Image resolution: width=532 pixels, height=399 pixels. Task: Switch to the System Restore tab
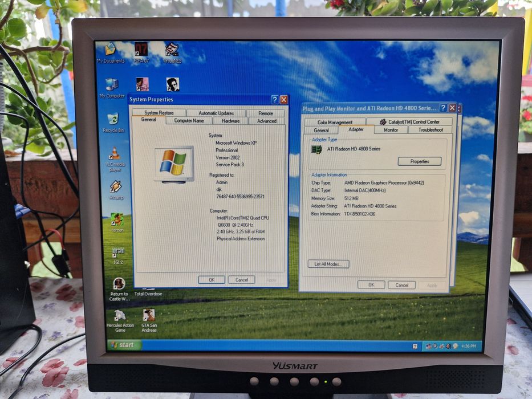159,113
